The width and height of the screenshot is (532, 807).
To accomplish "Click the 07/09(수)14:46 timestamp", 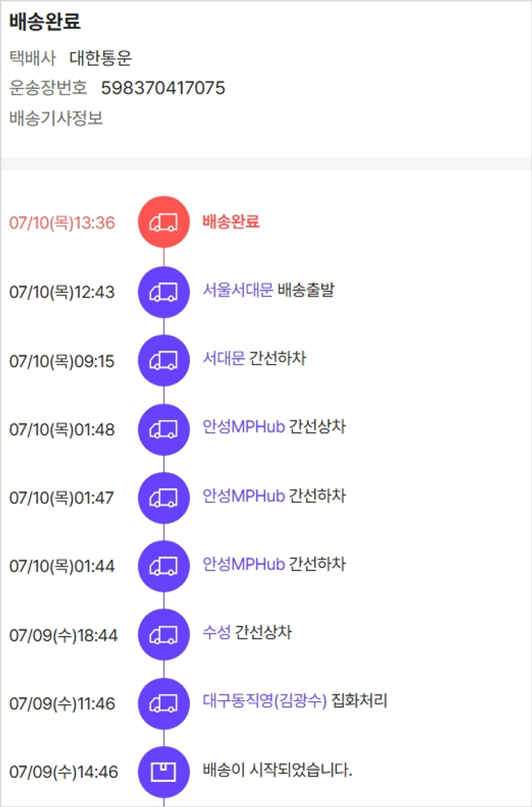I will 63,772.
